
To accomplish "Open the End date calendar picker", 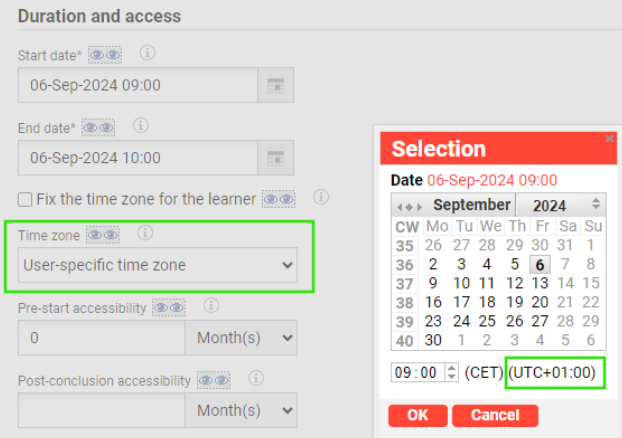I will pyautogui.click(x=275, y=157).
